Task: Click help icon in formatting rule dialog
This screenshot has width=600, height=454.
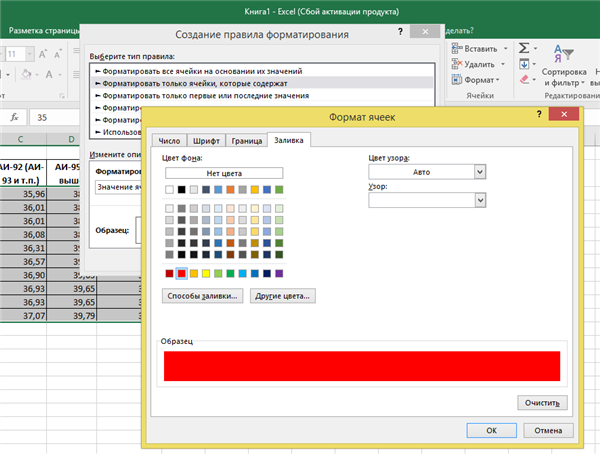Action: pyautogui.click(x=400, y=31)
